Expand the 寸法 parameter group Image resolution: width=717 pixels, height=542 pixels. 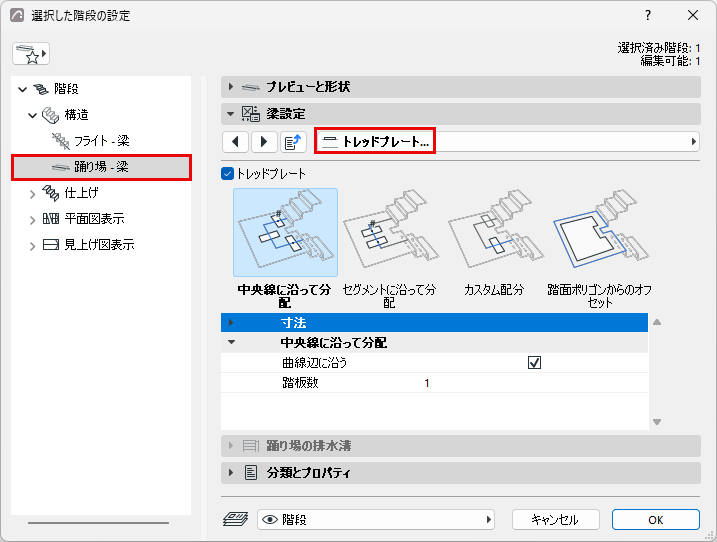[231, 322]
